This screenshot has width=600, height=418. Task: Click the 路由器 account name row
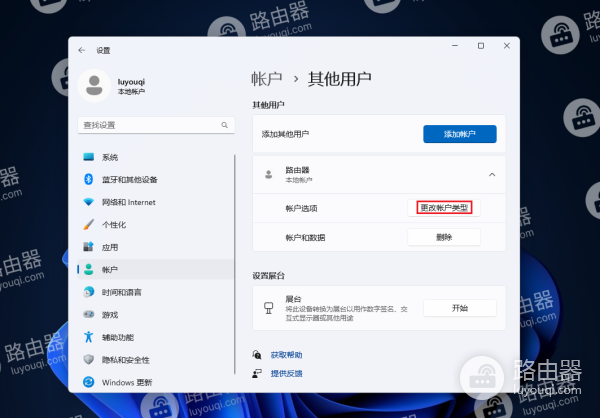[x=379, y=175]
